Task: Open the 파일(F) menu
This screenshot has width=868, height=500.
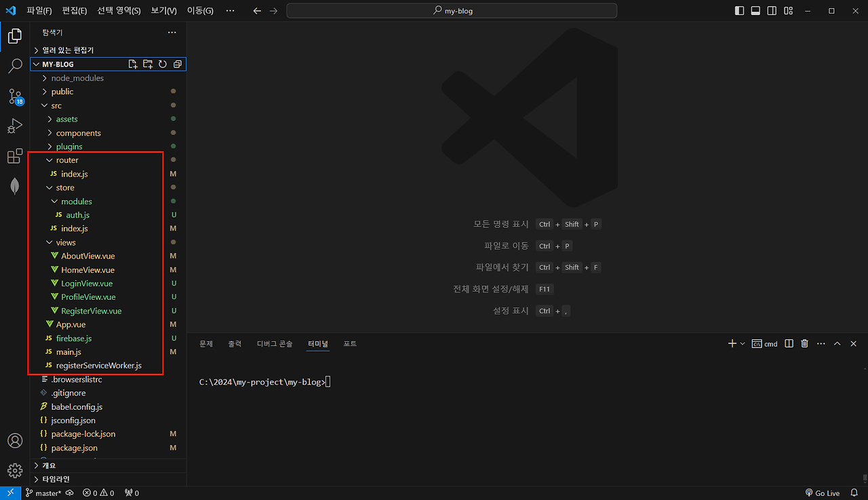Action: pyautogui.click(x=39, y=11)
